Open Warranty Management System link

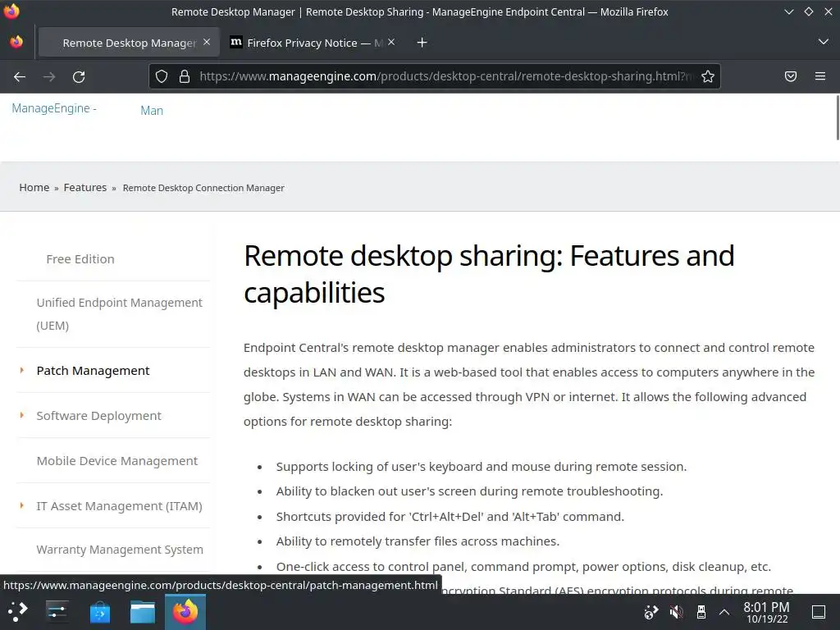(120, 550)
